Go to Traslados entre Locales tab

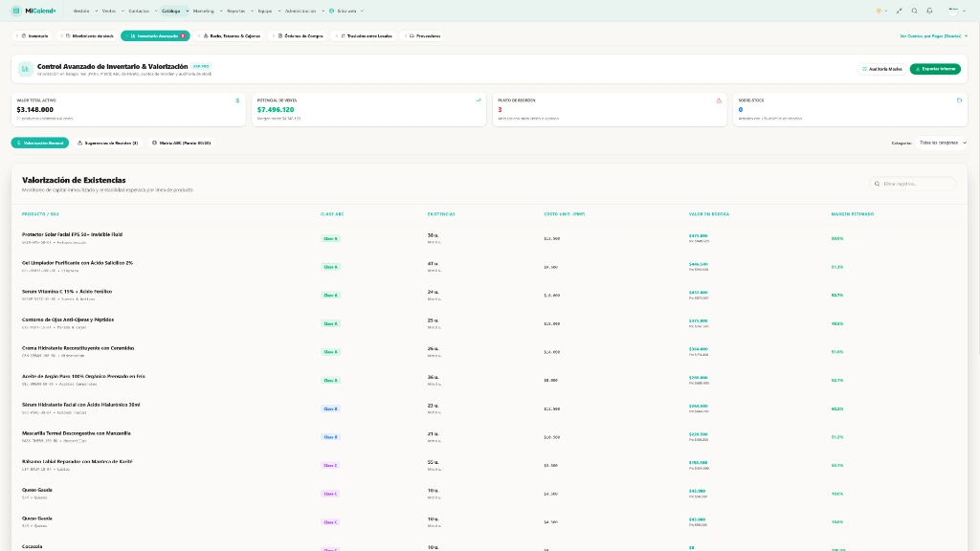[x=366, y=36]
